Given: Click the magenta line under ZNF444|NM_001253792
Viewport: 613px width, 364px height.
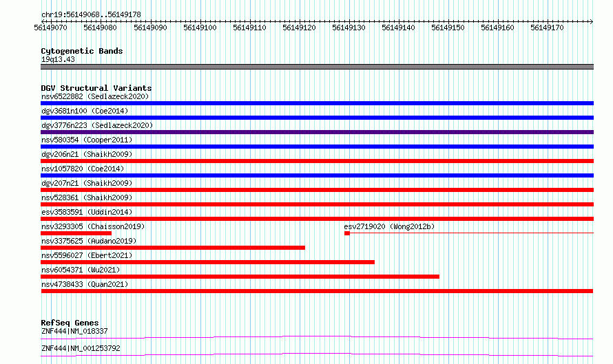Looking at the screenshot, I should pos(317,354).
